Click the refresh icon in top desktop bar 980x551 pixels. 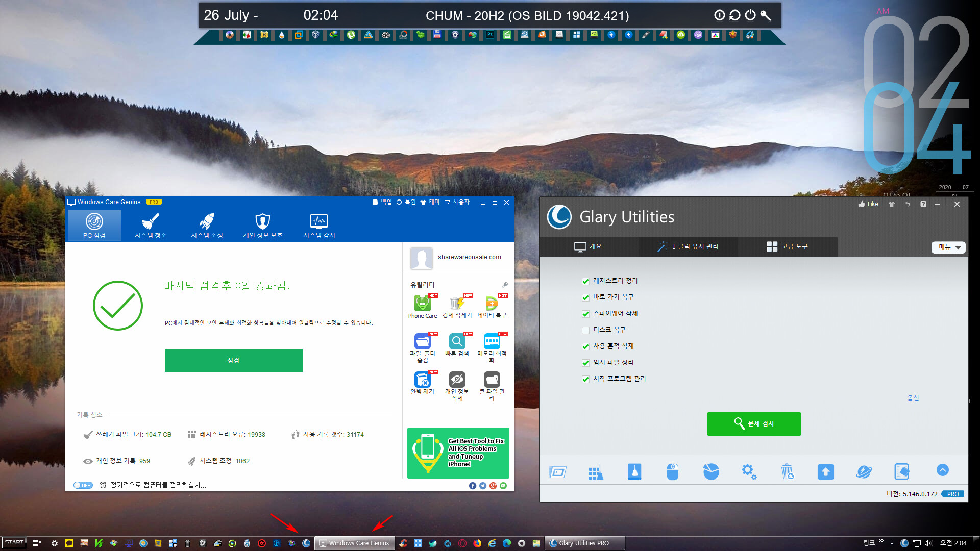(734, 15)
